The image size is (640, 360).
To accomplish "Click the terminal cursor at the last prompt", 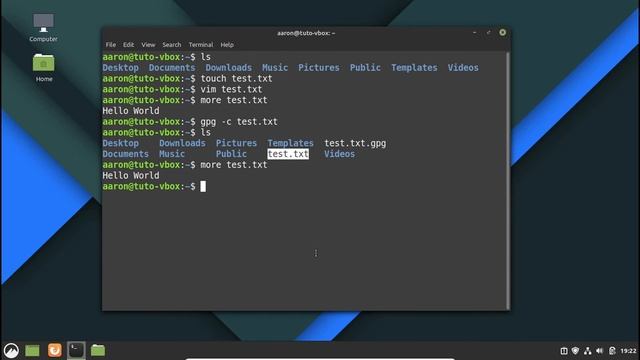I will point(203,187).
